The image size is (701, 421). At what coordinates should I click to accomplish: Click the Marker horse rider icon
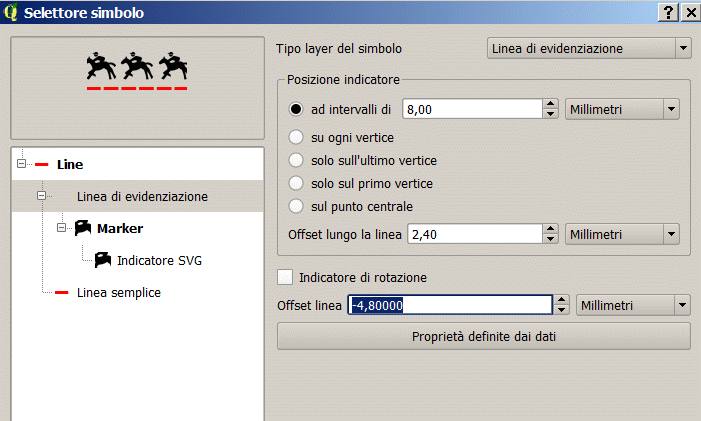pos(83,228)
